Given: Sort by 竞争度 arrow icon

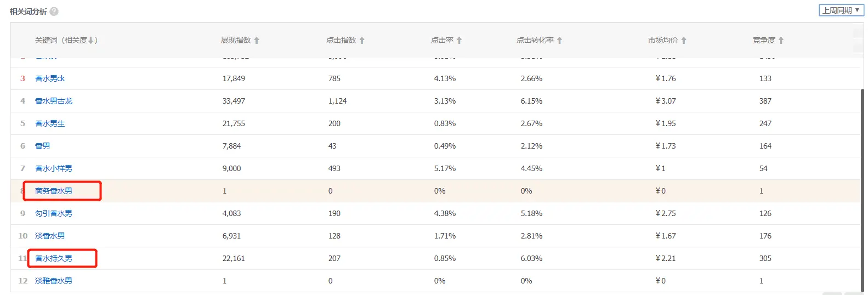Looking at the screenshot, I should 781,40.
